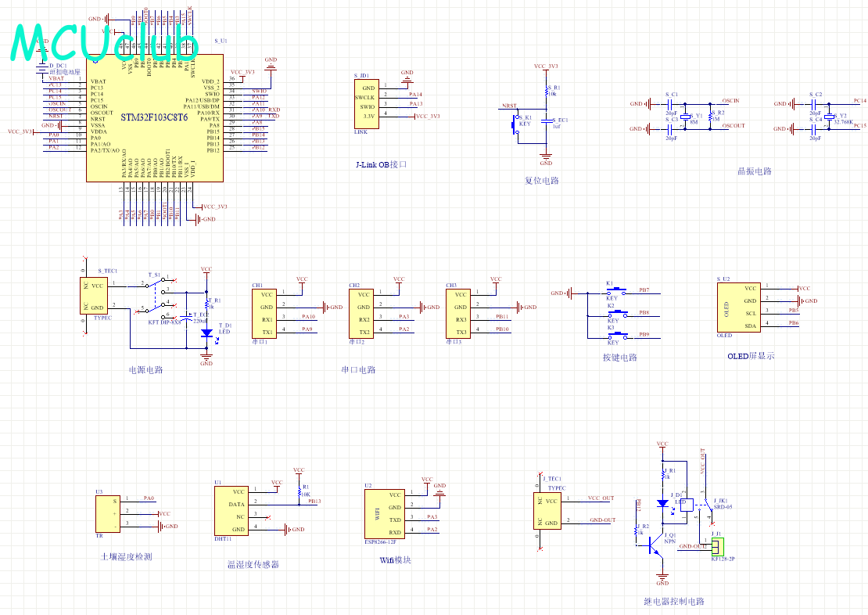Click the NRST net label in reset circuit
The height and width of the screenshot is (615, 868).
point(509,106)
